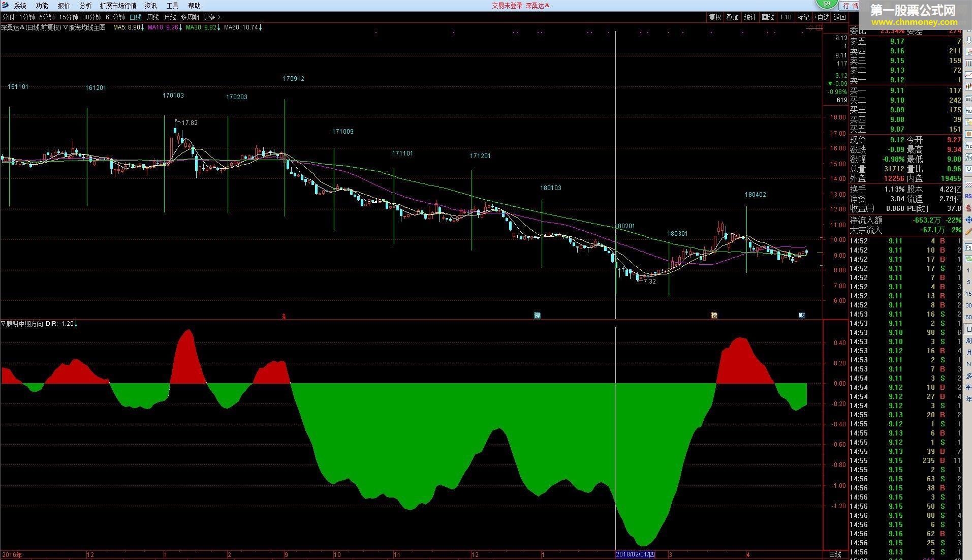
Task: Click the green 59 round indicator
Action: [827, 4]
